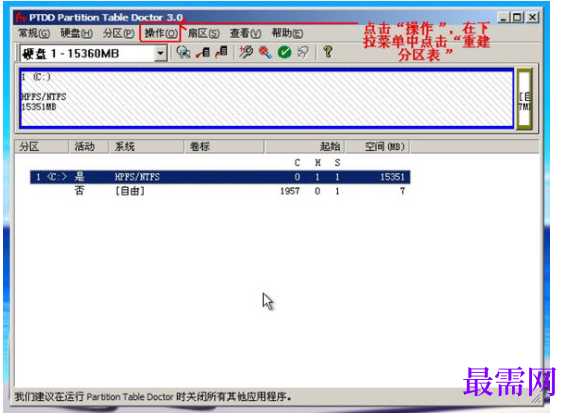Close the PTDD Partition Table Doctor window
The width and height of the screenshot is (575, 413).
coord(532,17)
